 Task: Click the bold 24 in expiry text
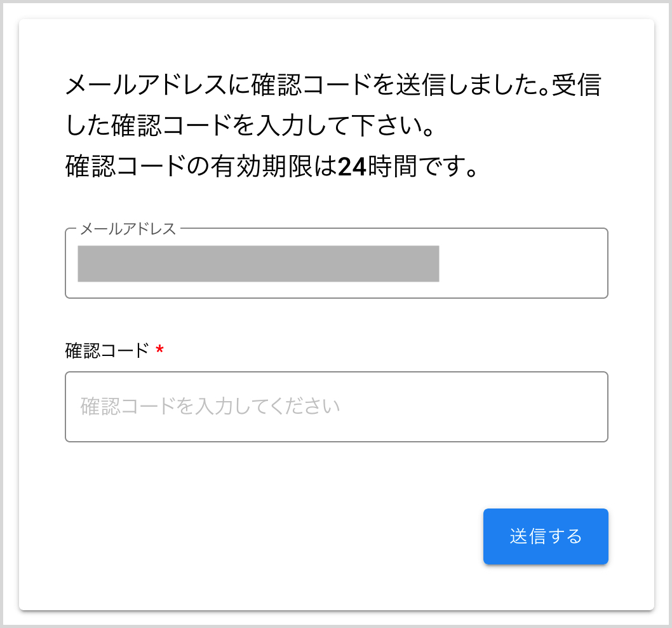(x=351, y=167)
